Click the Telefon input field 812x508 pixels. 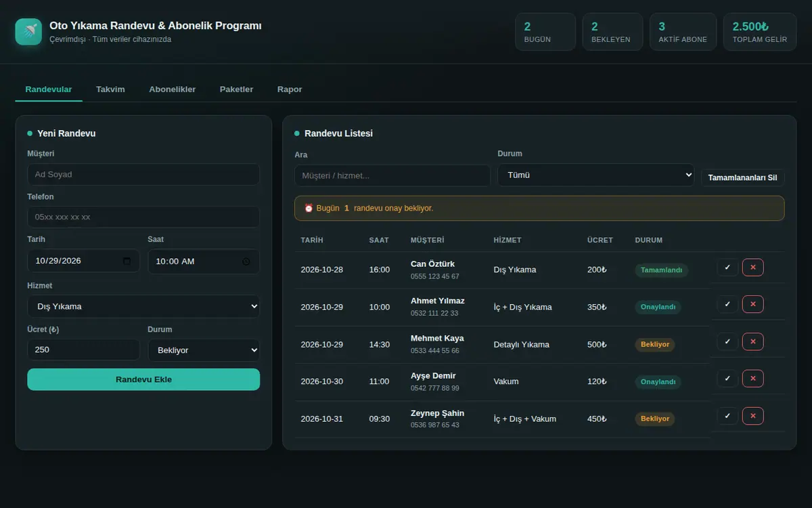143,217
